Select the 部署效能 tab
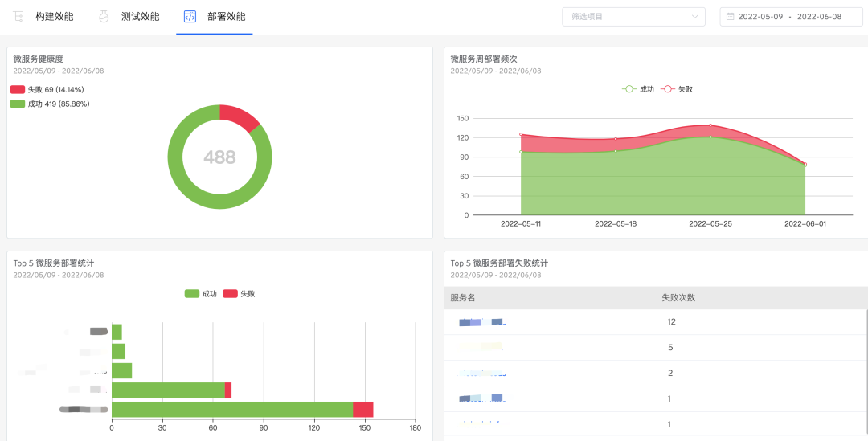 tap(227, 17)
